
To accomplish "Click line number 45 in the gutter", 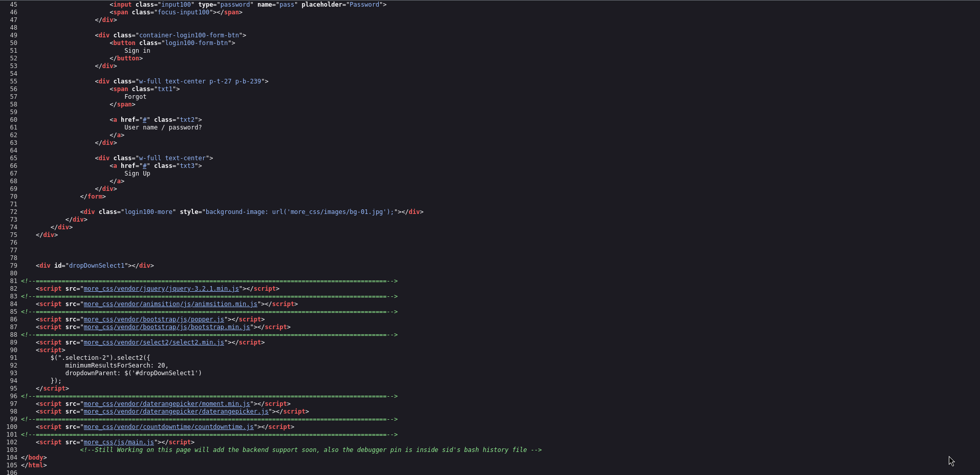I will 13,5.
